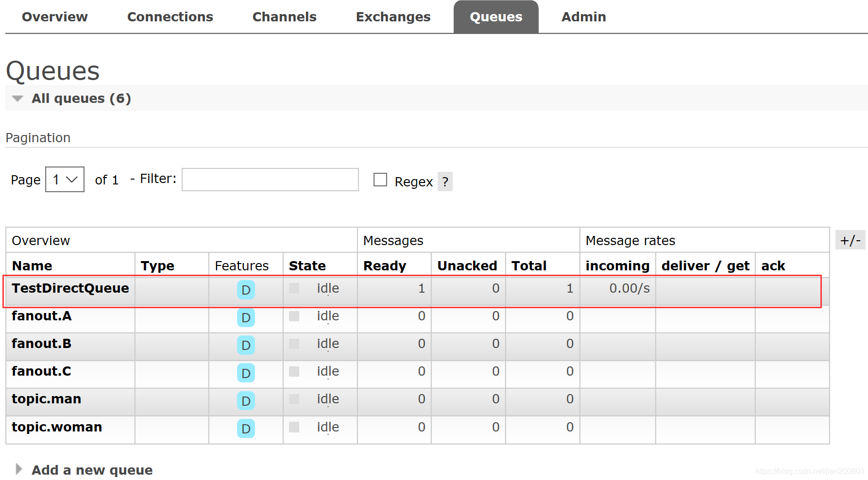Sort by the ack column header
The image size is (868, 480).
(x=773, y=266)
